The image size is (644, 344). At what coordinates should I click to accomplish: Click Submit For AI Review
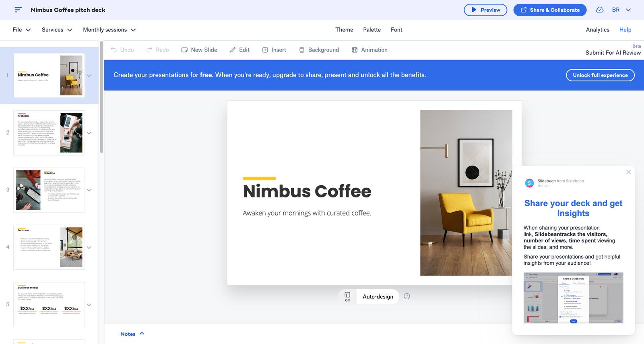613,53
